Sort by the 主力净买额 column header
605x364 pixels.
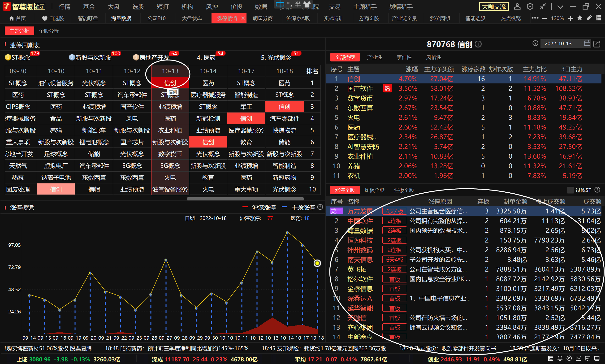pyautogui.click(x=439, y=69)
